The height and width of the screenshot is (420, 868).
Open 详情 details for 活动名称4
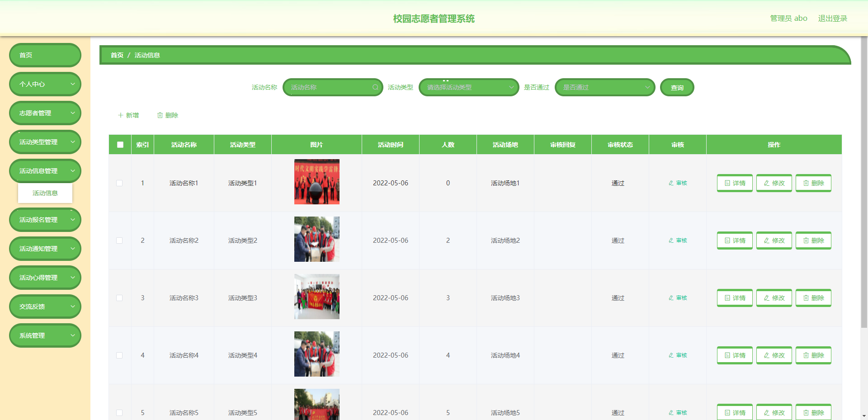point(735,355)
